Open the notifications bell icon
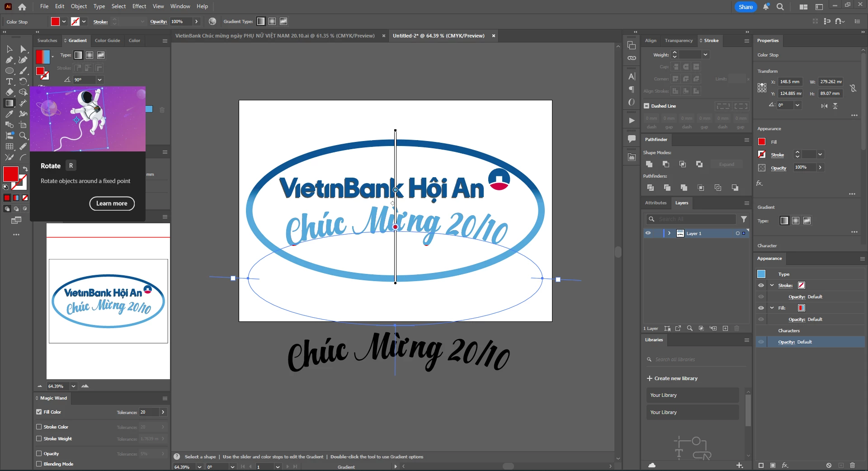Image resolution: width=868 pixels, height=471 pixels. click(x=766, y=7)
